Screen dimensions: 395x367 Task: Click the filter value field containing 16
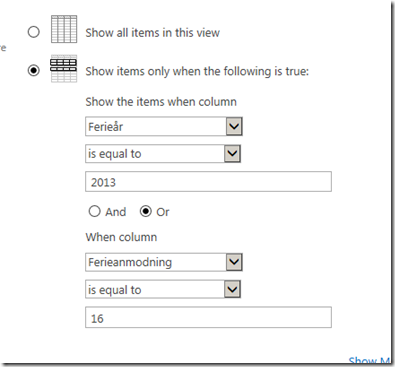(208, 317)
